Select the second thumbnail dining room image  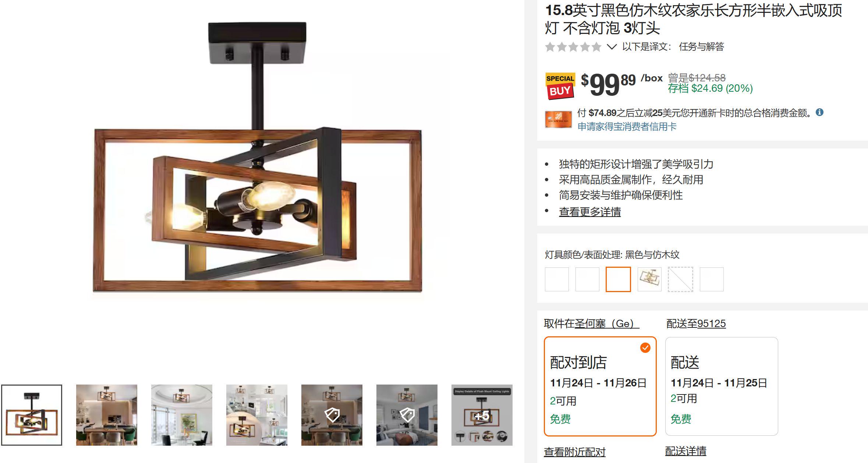(107, 415)
